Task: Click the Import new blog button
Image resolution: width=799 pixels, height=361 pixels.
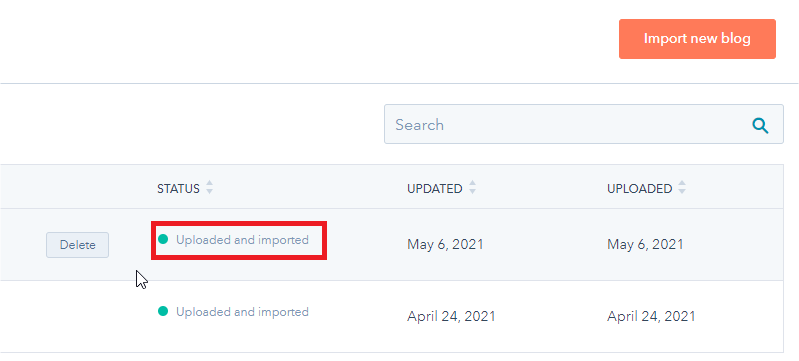Action: 697,39
